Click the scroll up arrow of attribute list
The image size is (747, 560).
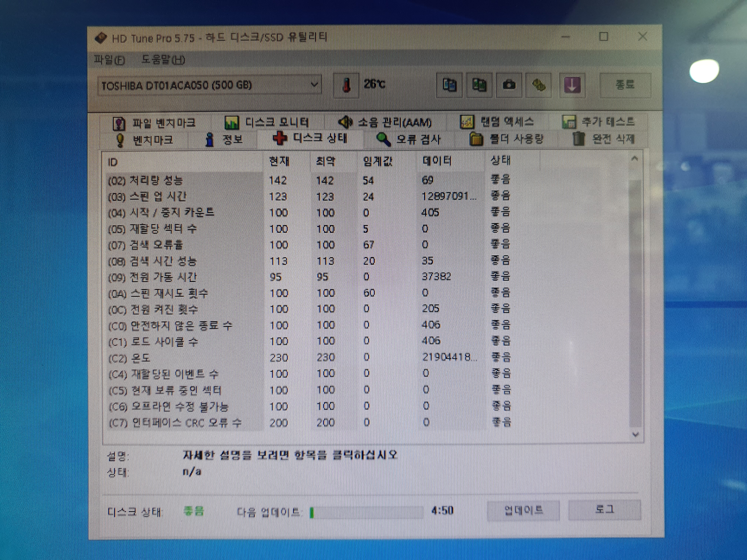[635, 159]
